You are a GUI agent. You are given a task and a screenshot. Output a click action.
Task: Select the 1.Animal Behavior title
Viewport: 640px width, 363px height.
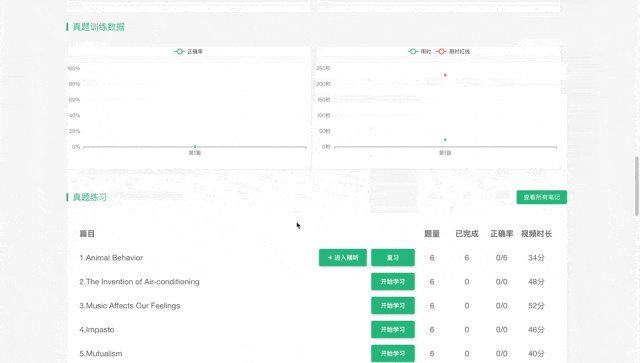pyautogui.click(x=111, y=258)
